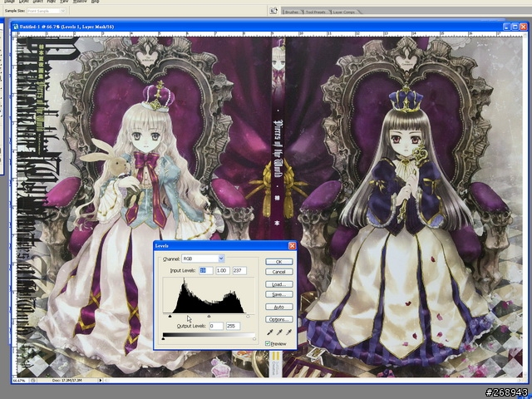Click the Load... button
Viewport: 532px width, 399px height.
coord(279,284)
